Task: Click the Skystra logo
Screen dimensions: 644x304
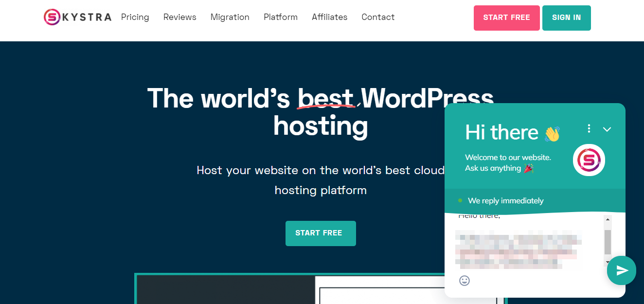Action: pyautogui.click(x=77, y=18)
